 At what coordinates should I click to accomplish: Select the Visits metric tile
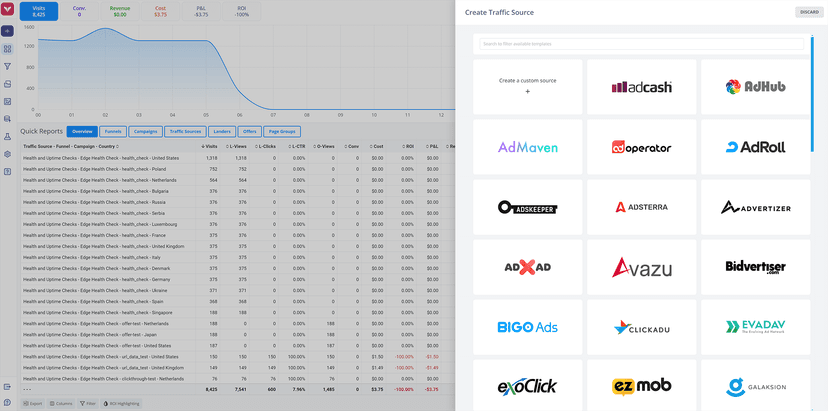tap(39, 11)
